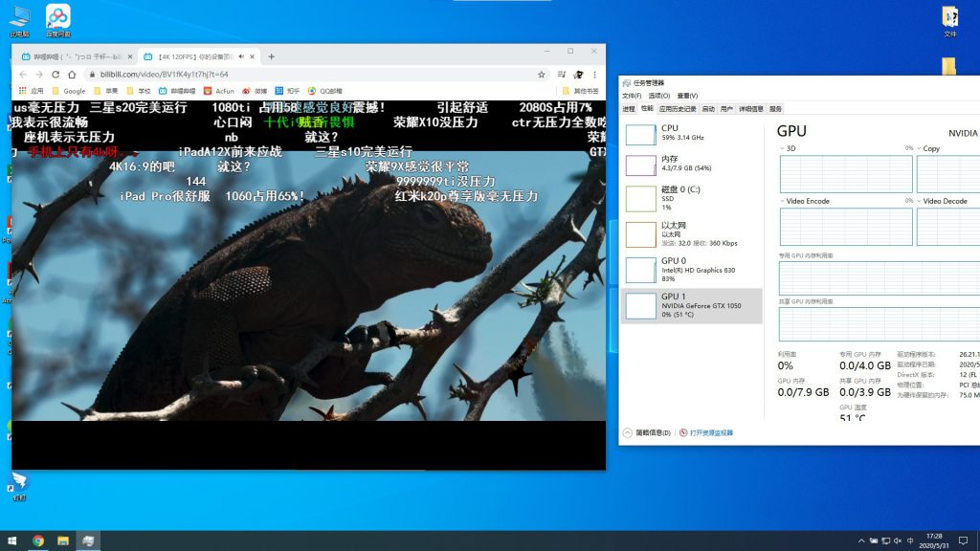Select the CPU performance item
Image resolution: width=980 pixels, height=551 pixels.
[693, 134]
